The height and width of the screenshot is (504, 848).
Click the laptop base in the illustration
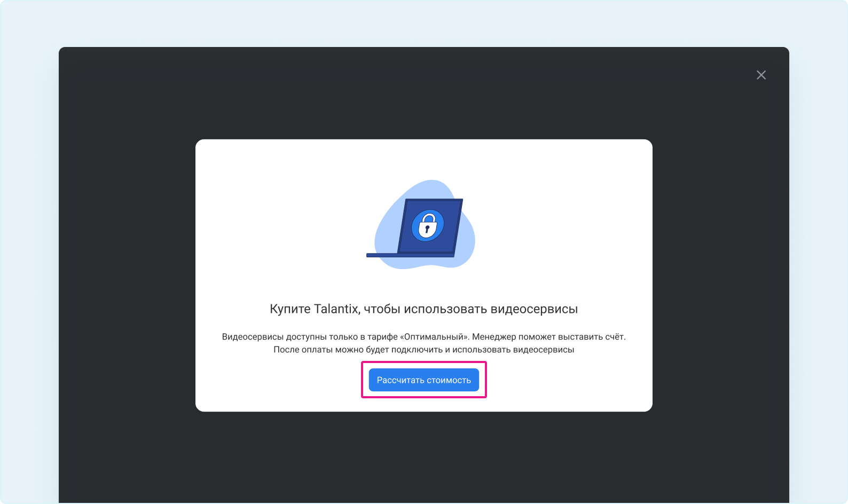pos(410,255)
